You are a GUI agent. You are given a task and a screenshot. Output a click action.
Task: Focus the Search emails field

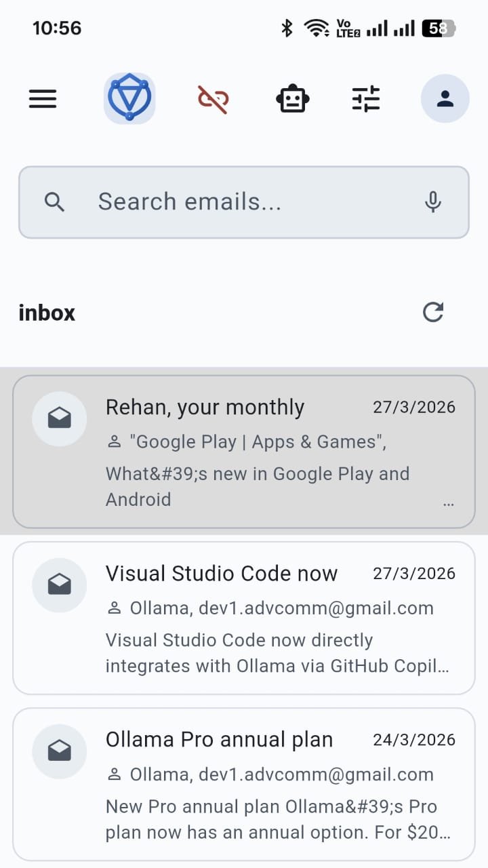click(244, 202)
